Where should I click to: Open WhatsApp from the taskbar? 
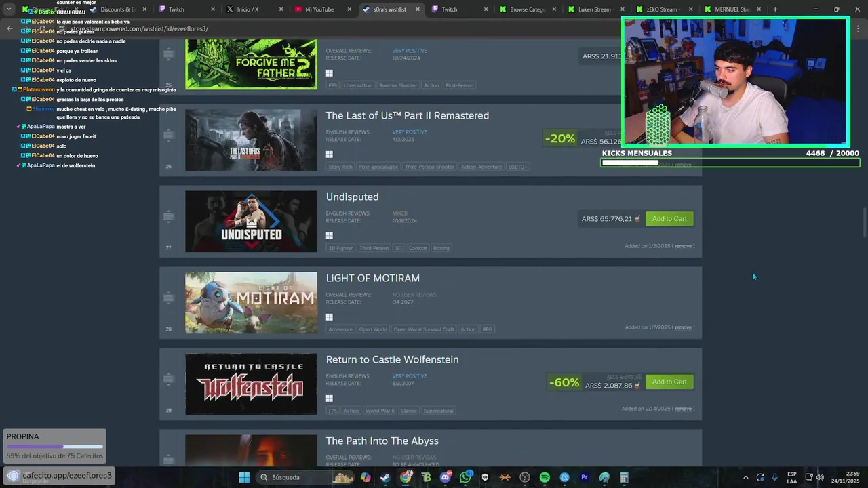tap(465, 477)
